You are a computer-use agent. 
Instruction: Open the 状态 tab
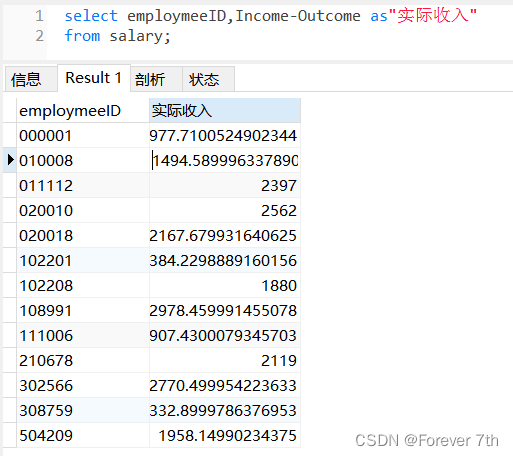point(208,79)
